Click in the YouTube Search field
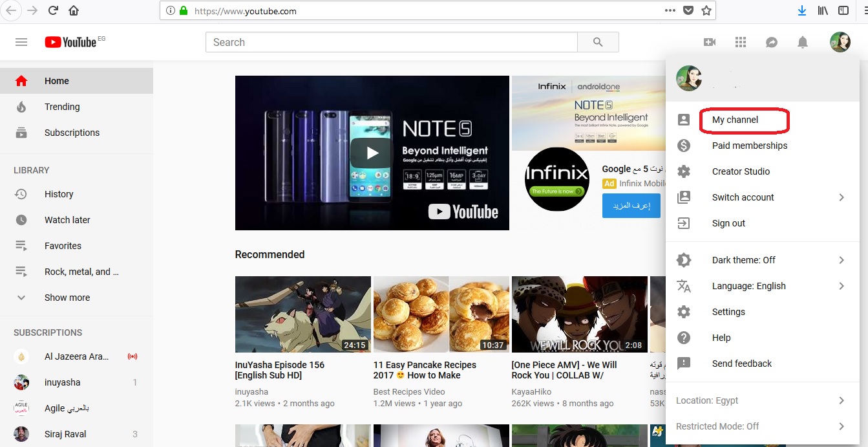The width and height of the screenshot is (868, 447). pos(391,42)
